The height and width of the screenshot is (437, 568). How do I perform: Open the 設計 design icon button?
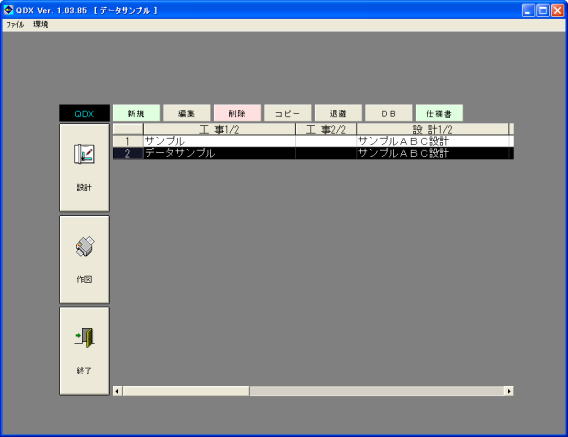point(84,167)
